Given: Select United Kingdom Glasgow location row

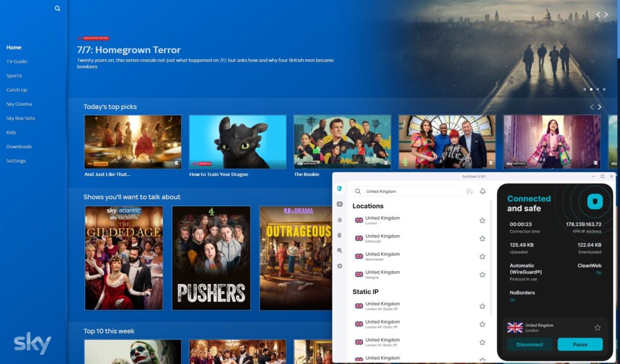Looking at the screenshot, I should pyautogui.click(x=420, y=275).
